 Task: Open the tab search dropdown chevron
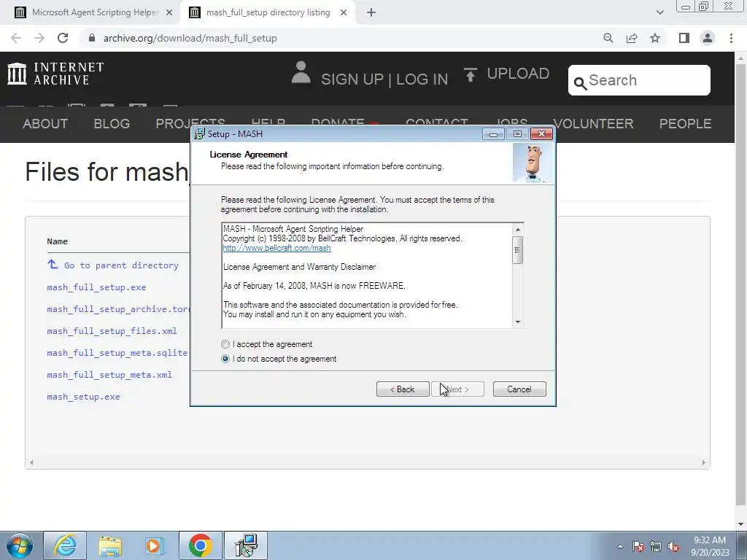coord(659,12)
